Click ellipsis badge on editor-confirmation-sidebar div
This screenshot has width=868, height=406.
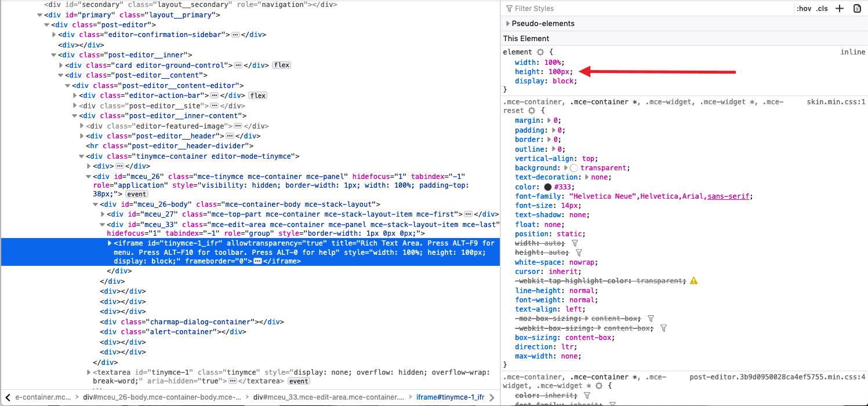coord(235,35)
